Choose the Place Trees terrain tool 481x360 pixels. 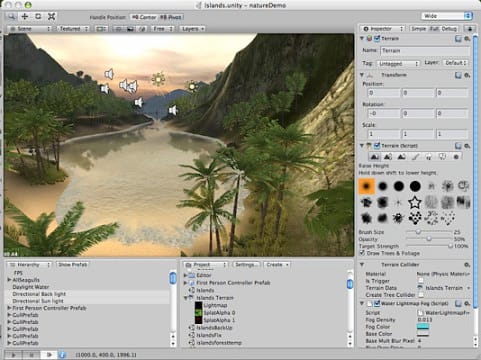pos(429,156)
